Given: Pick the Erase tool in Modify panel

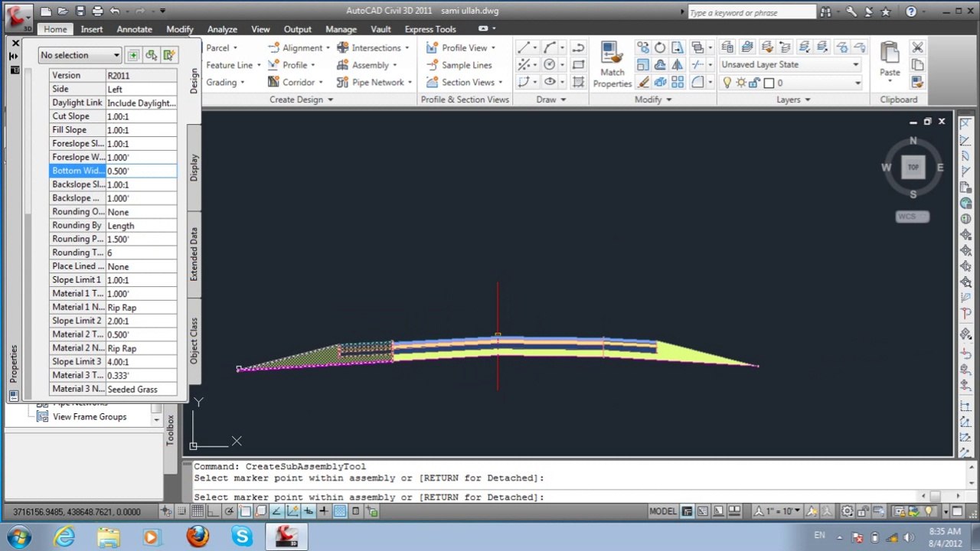Looking at the screenshot, I should click(643, 82).
